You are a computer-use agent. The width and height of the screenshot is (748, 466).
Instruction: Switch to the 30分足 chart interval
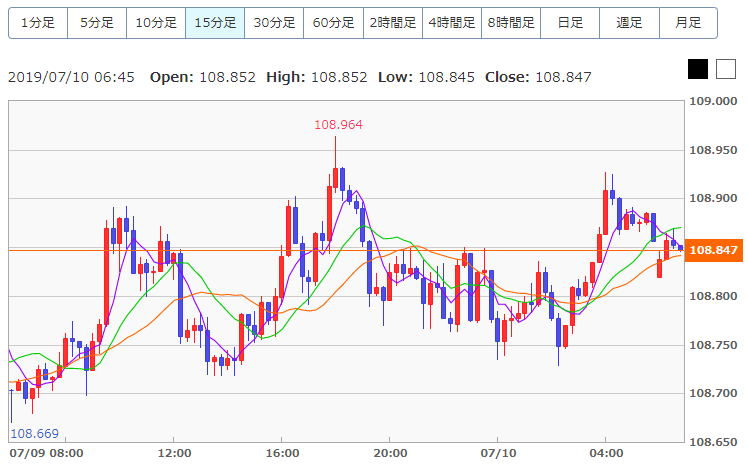(x=274, y=23)
